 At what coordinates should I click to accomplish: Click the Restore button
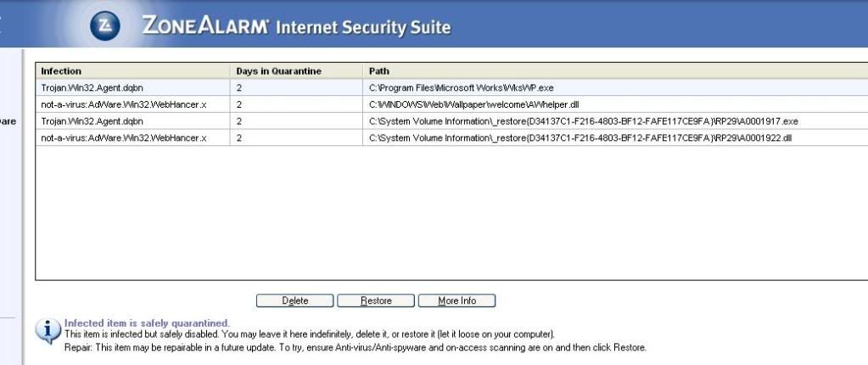376,300
